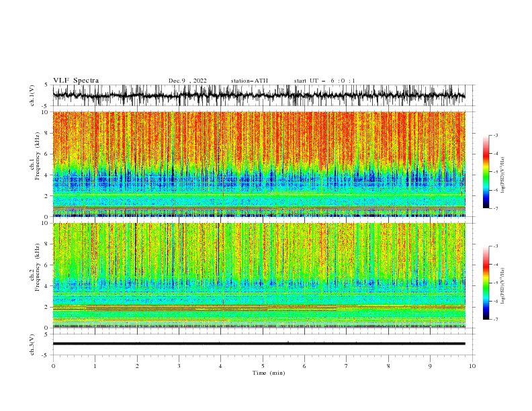Click time axis tick label "4"
532x411 pixels.
[x=221, y=366]
